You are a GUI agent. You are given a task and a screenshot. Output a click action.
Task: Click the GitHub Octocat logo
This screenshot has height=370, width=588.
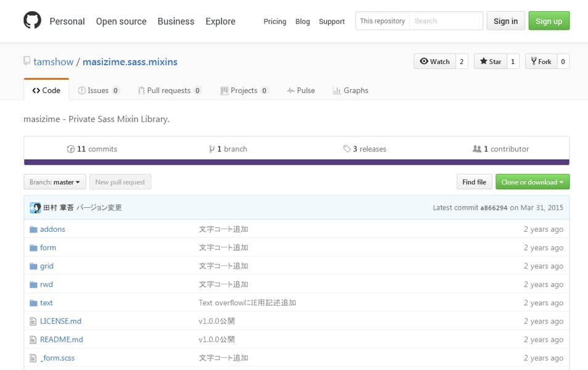pyautogui.click(x=32, y=20)
